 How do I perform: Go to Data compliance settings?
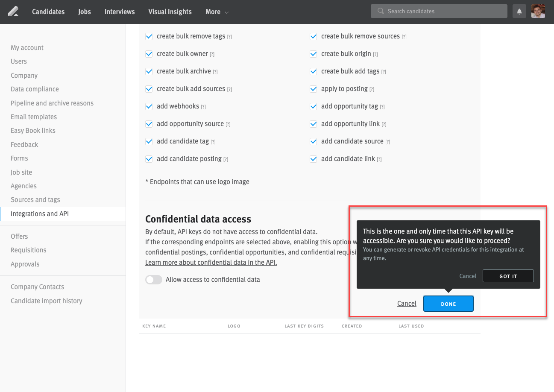35,89
